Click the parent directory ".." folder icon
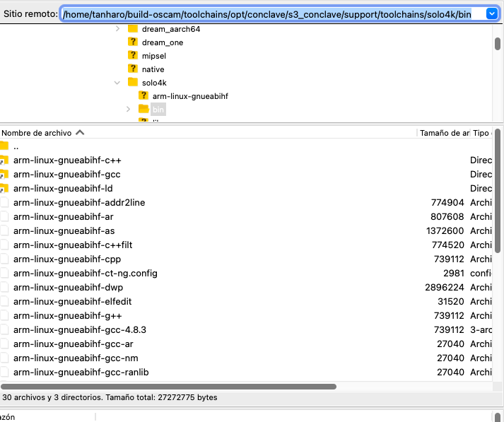 pyautogui.click(x=4, y=146)
